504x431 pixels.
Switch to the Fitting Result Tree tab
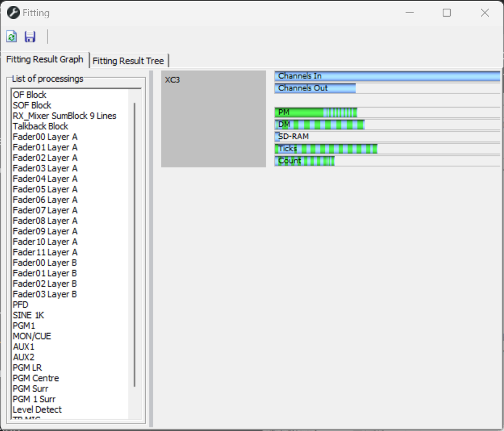click(x=129, y=61)
